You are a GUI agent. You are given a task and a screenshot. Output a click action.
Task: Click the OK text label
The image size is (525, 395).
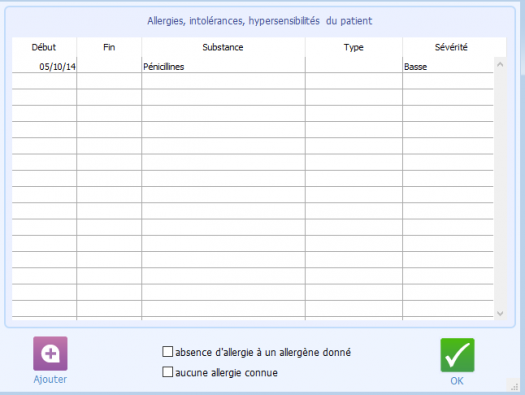pos(457,381)
